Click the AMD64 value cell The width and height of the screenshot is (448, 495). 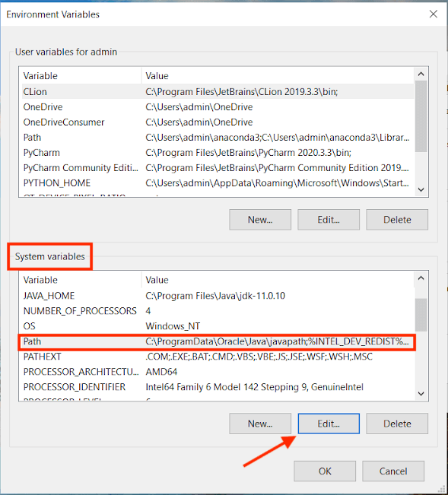(161, 372)
